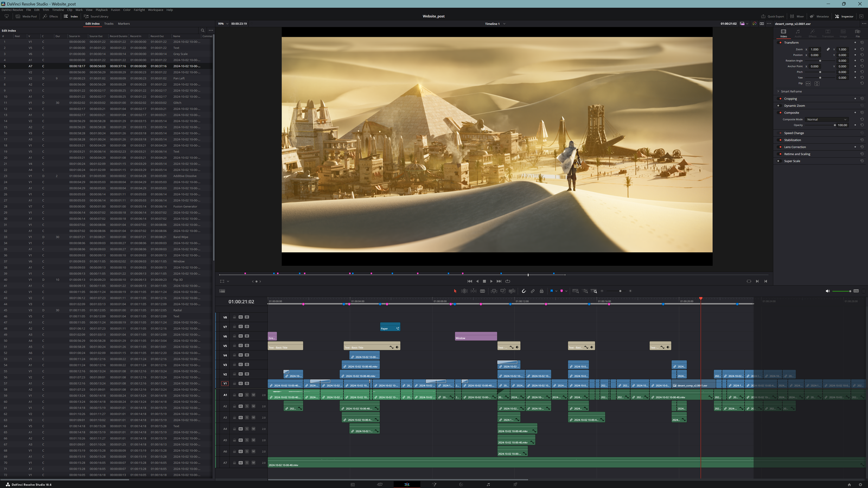Open the Fusion menu
Image resolution: width=868 pixels, height=488 pixels.
tap(115, 10)
